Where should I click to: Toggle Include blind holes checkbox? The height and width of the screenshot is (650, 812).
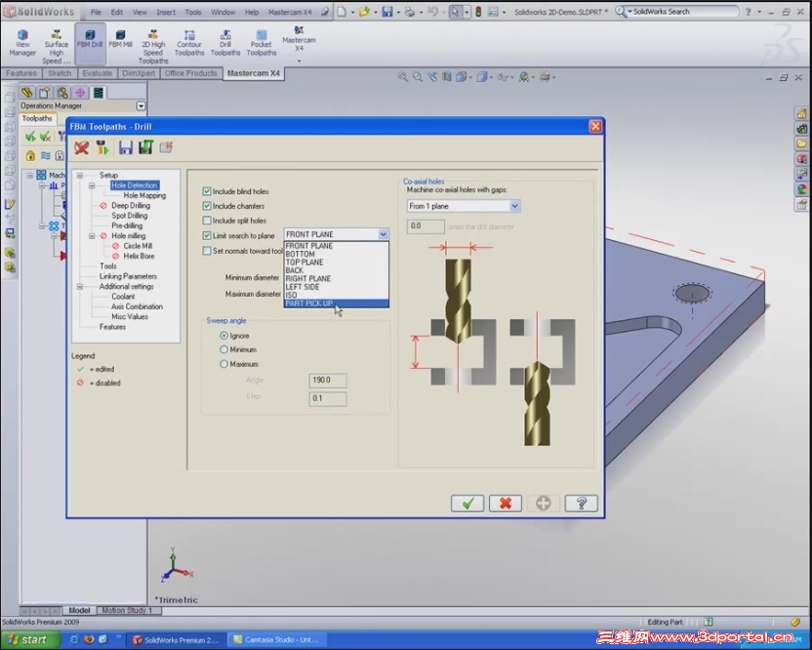tap(207, 191)
